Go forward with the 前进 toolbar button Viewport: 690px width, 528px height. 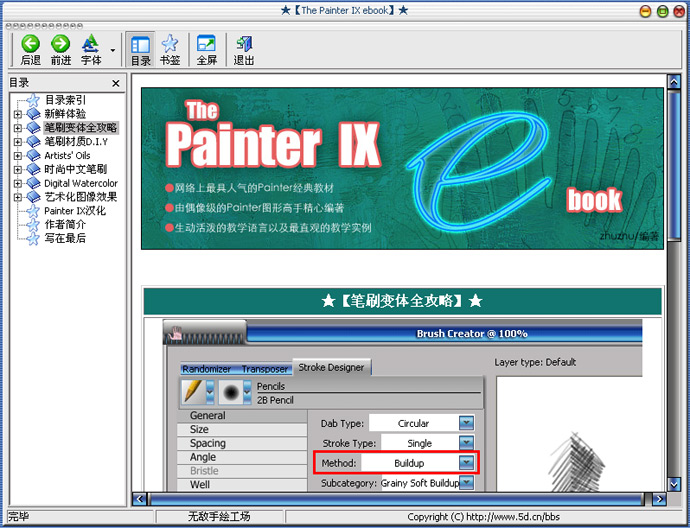60,50
